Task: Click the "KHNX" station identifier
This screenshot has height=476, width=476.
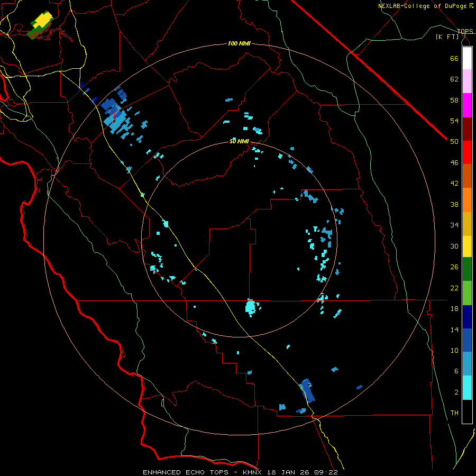Action: tap(255, 472)
